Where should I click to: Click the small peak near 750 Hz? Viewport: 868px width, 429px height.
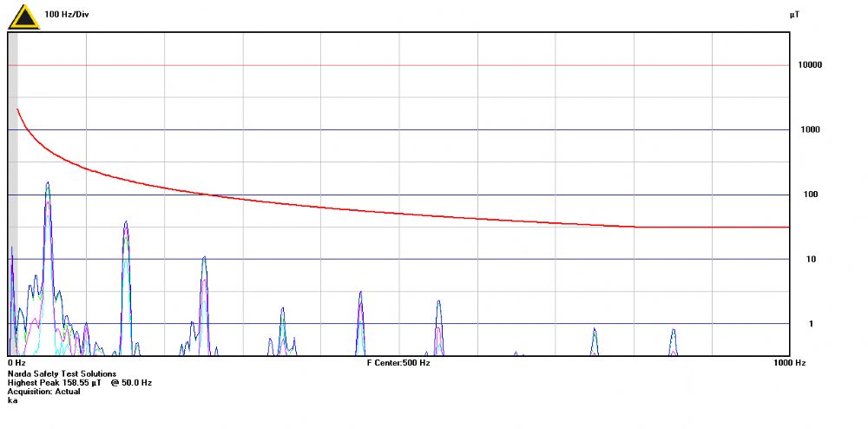coord(595,341)
